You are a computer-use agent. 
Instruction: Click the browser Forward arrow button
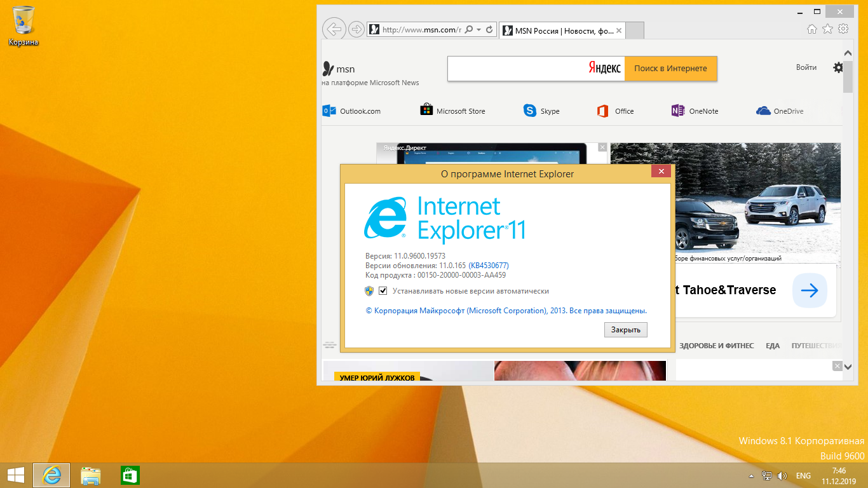pos(356,29)
